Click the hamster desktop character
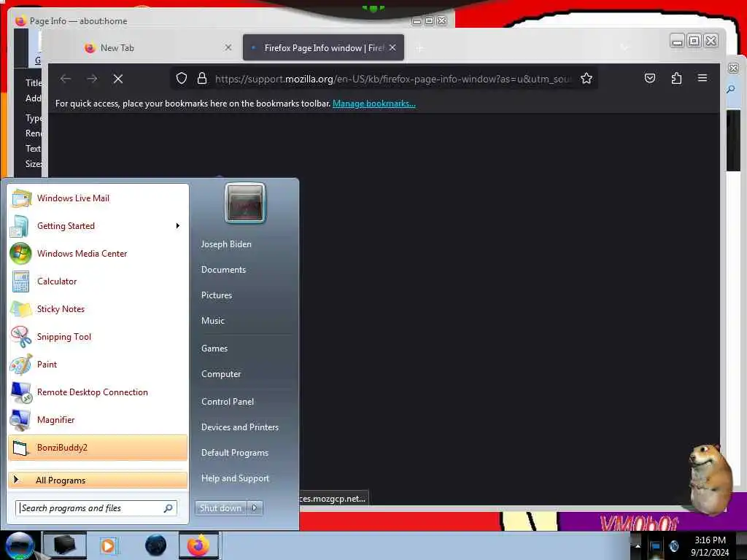 711,478
